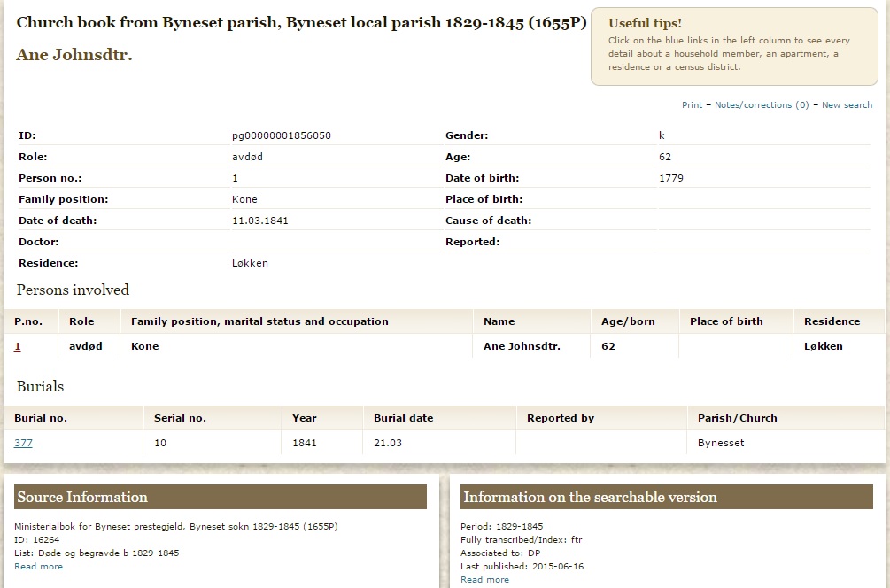Viewport: 890px width, 588px height.
Task: Click Gender value k
Action: tap(662, 135)
